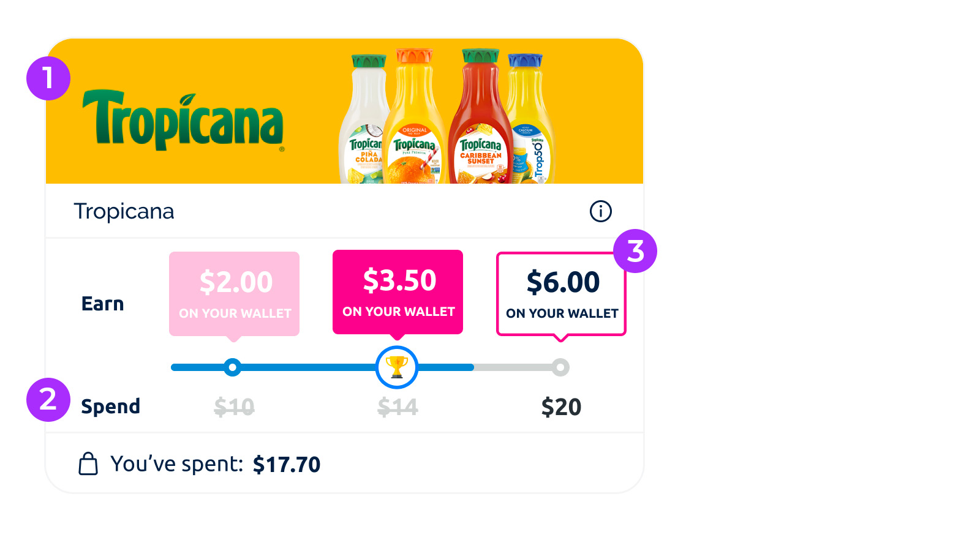Click the $17.70 spent amount
Viewport: 980px width, 551px height.
click(x=287, y=464)
